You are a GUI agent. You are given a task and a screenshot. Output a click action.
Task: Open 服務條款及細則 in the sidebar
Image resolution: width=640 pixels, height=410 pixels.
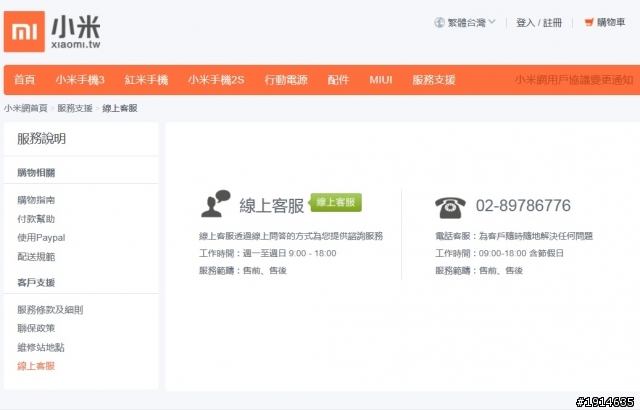[x=50, y=310]
